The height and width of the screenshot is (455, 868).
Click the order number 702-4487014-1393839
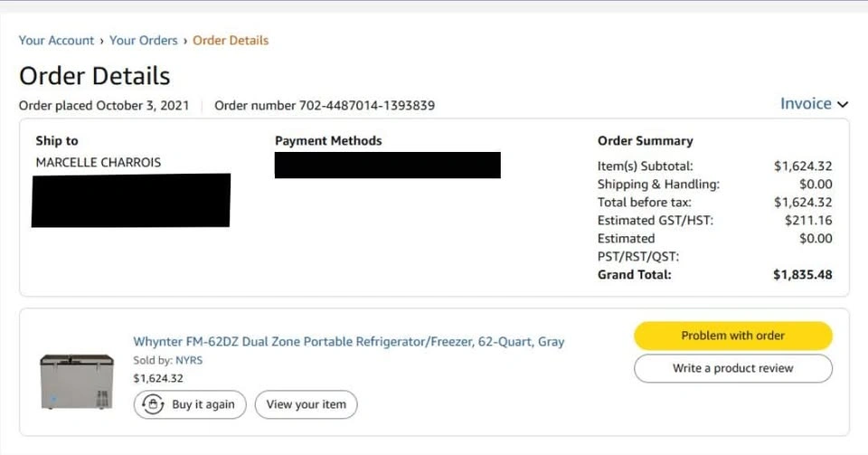point(367,106)
